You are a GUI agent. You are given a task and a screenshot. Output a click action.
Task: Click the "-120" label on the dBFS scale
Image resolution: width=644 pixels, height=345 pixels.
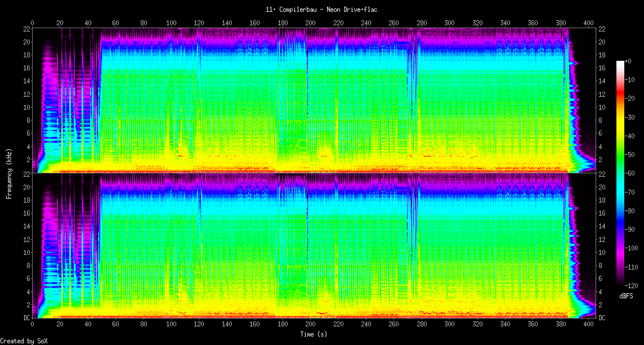click(630, 285)
